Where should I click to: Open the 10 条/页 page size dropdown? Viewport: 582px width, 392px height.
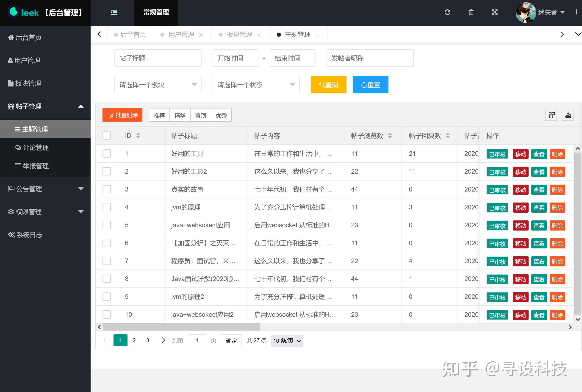(x=287, y=340)
